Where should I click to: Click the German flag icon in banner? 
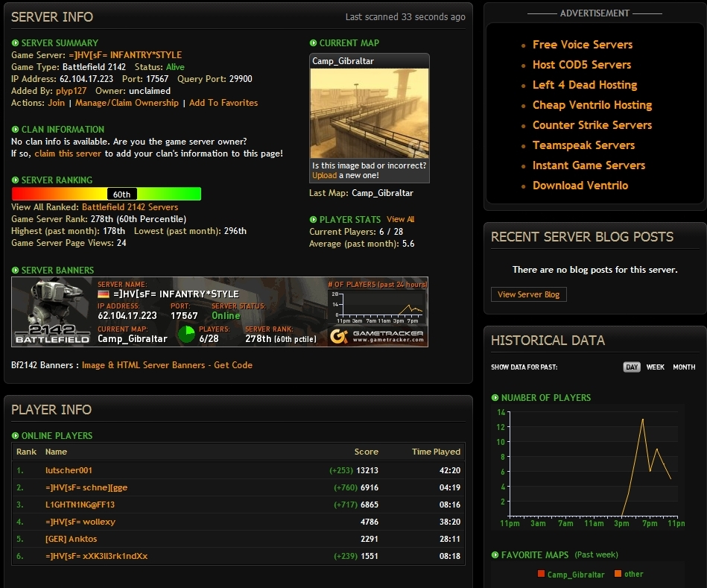click(104, 294)
